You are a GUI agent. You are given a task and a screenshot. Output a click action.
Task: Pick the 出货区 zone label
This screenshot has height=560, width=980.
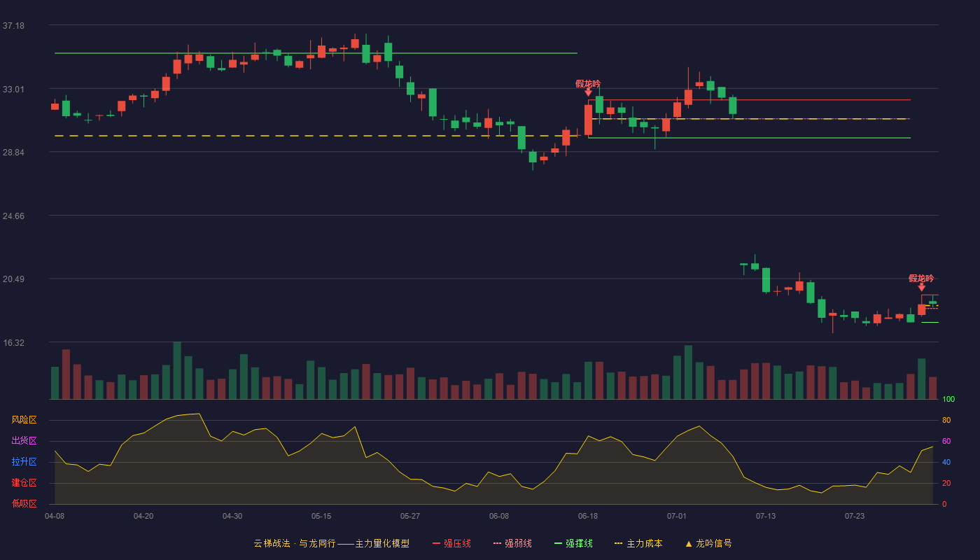(x=24, y=441)
